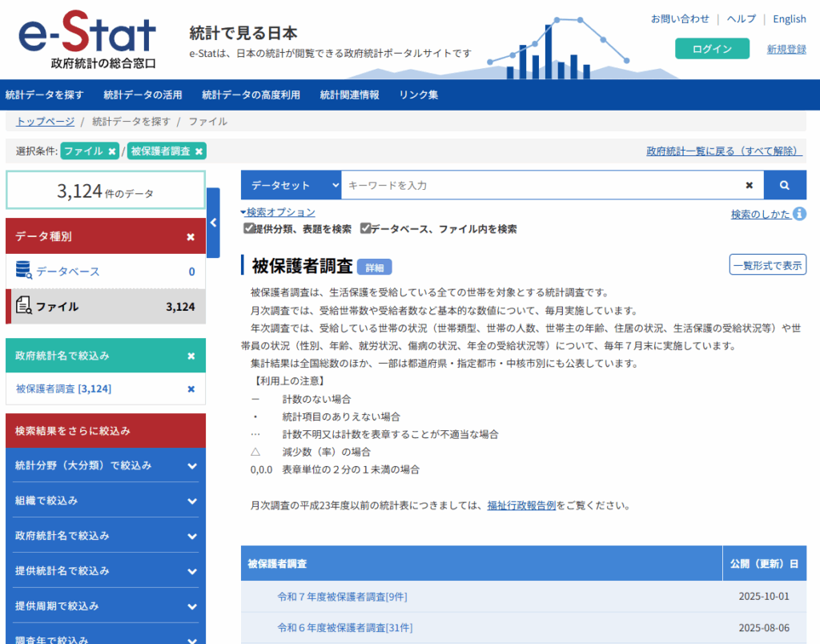Click the info icon beside 検索のしかた
Screen dimensions: 820x644
point(799,214)
